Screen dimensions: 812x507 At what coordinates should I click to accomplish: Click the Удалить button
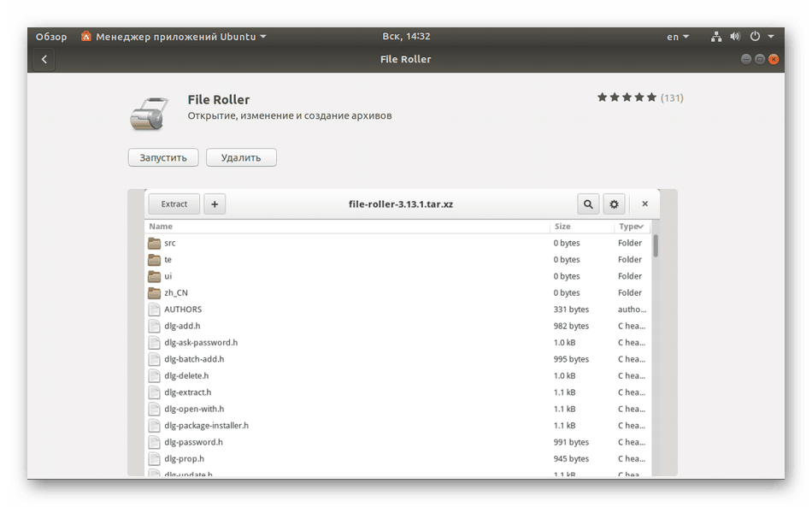tap(241, 157)
